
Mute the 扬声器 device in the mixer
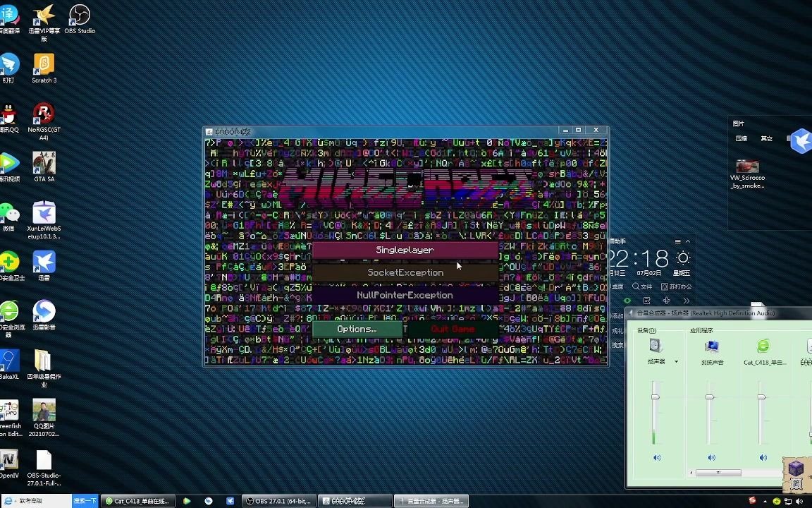657,458
